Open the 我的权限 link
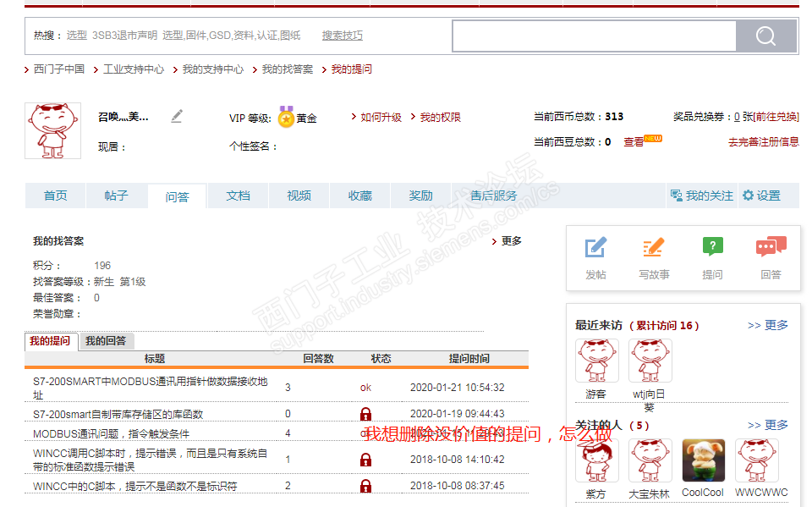The image size is (812, 507). coord(440,117)
